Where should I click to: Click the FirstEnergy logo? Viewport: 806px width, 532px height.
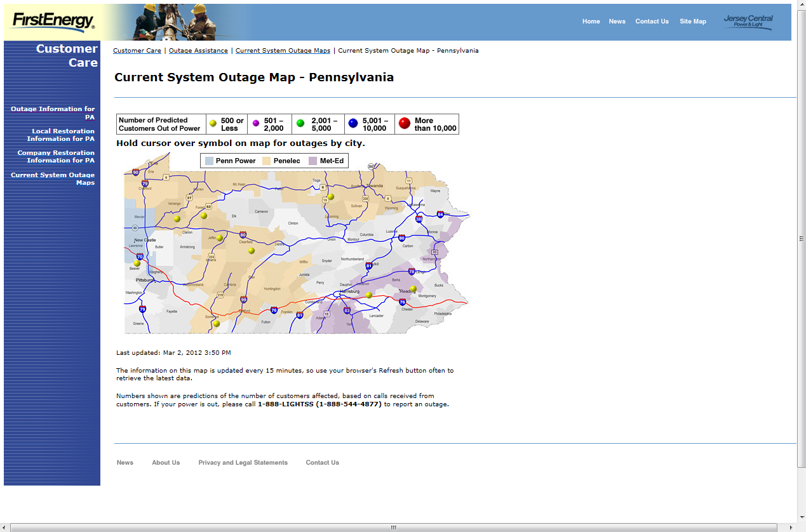[52, 22]
